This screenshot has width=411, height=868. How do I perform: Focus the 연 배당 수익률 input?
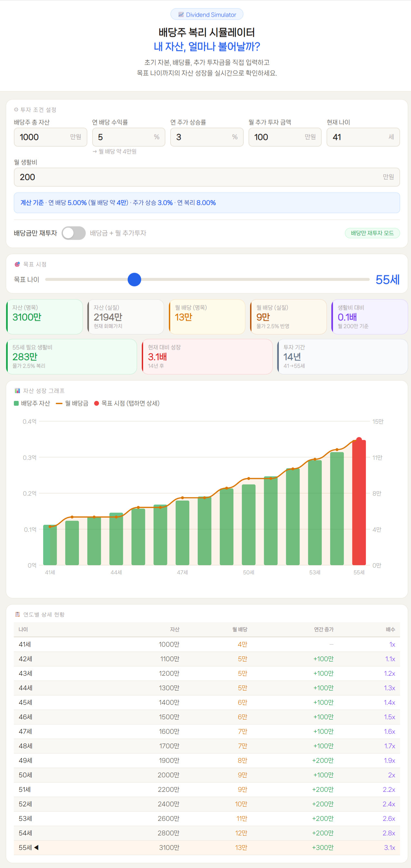click(x=124, y=137)
